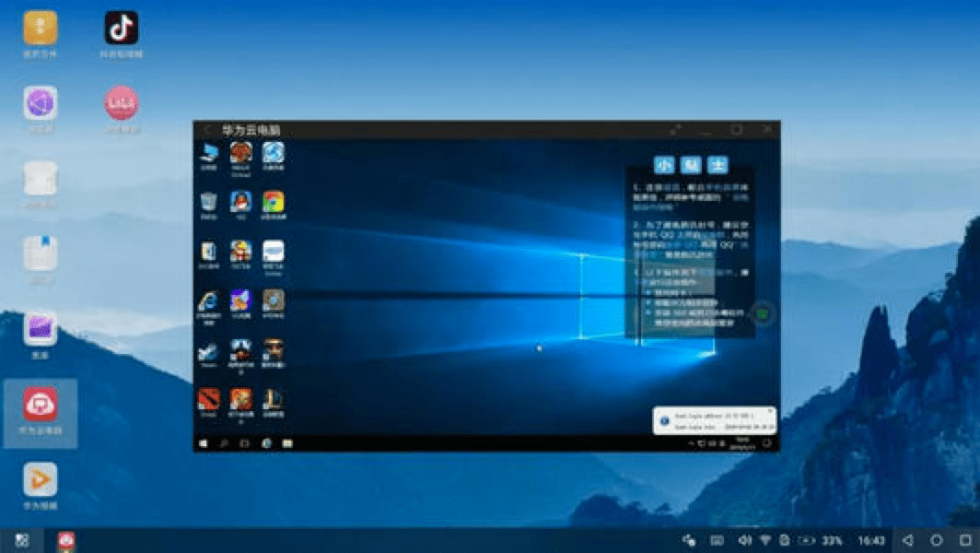
Task: Open the browser icon on cloud Windows taskbar
Action: point(266,443)
